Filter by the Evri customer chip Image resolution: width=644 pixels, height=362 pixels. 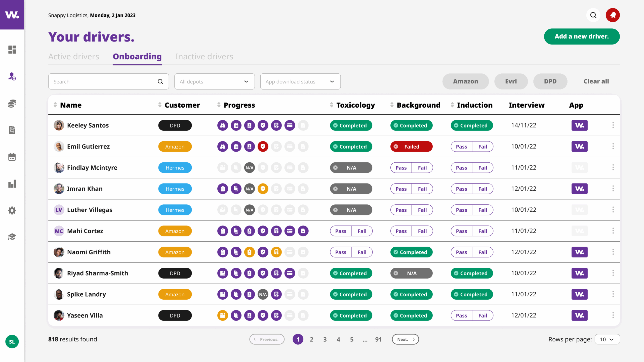511,81
